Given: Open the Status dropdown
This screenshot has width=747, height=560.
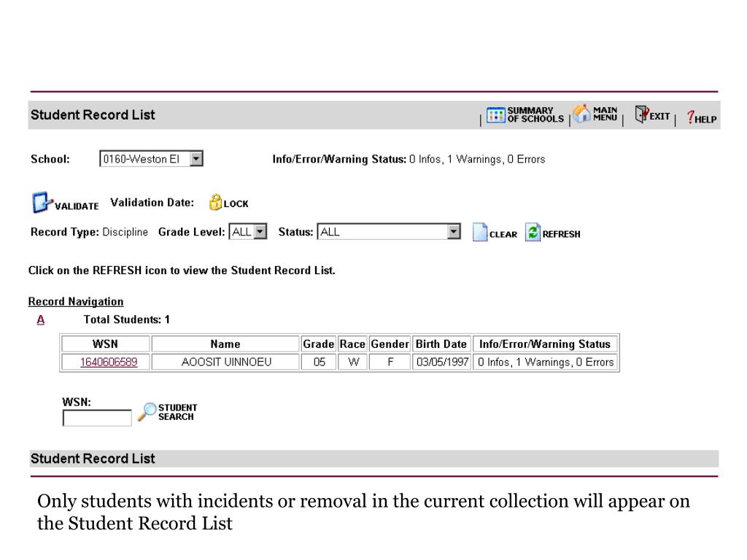Looking at the screenshot, I should coord(389,232).
